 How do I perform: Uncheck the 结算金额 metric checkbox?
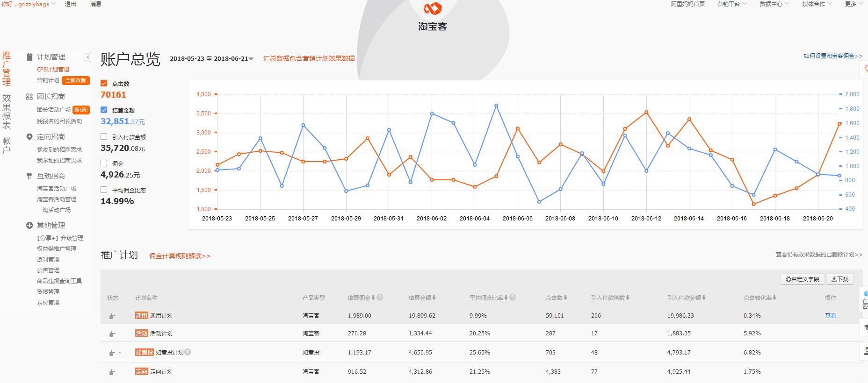(104, 110)
